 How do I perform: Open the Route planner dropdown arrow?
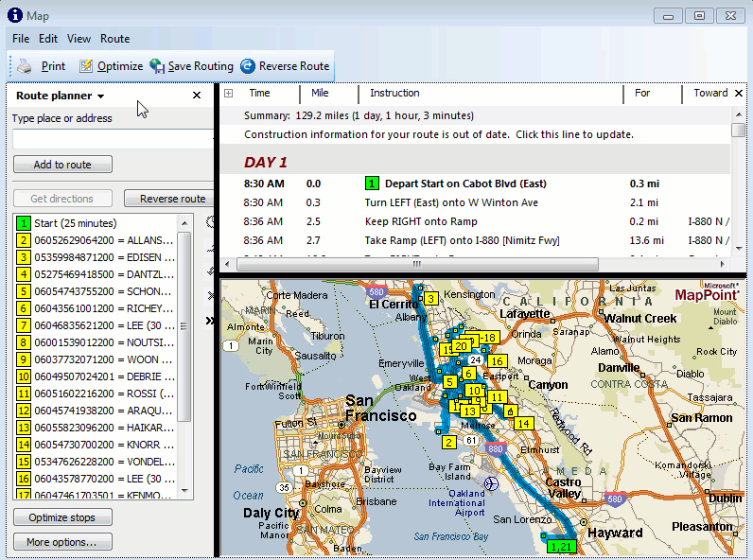[x=100, y=96]
